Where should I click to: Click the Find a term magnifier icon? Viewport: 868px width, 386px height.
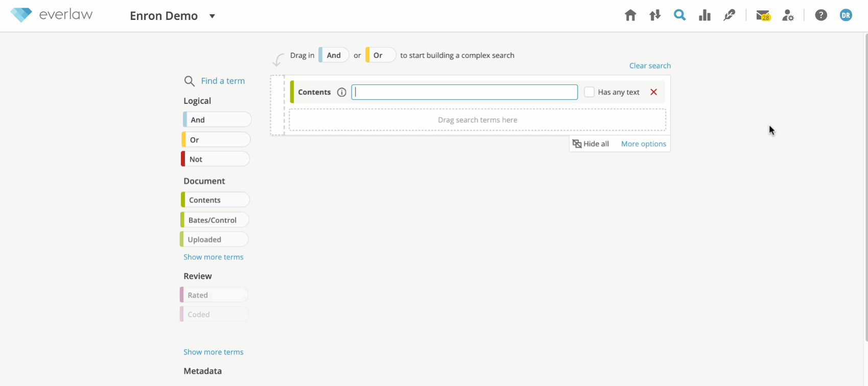(x=189, y=81)
